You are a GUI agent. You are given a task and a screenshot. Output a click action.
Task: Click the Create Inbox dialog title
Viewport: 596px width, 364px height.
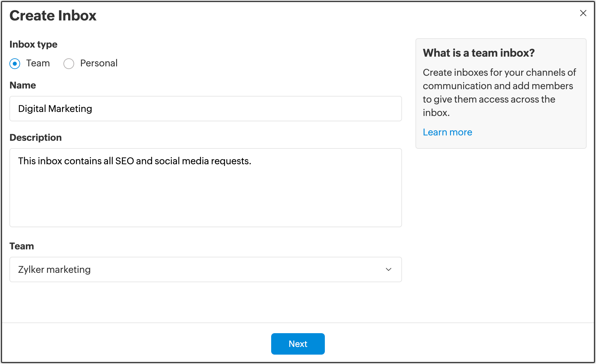tap(53, 16)
